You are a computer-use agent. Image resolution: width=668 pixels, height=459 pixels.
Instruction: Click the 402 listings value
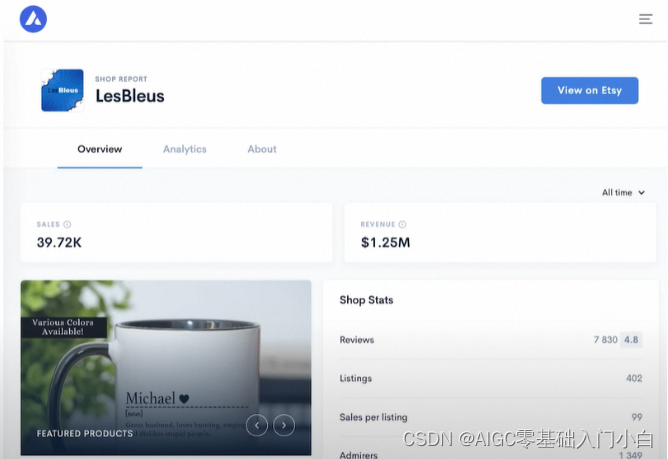point(634,378)
